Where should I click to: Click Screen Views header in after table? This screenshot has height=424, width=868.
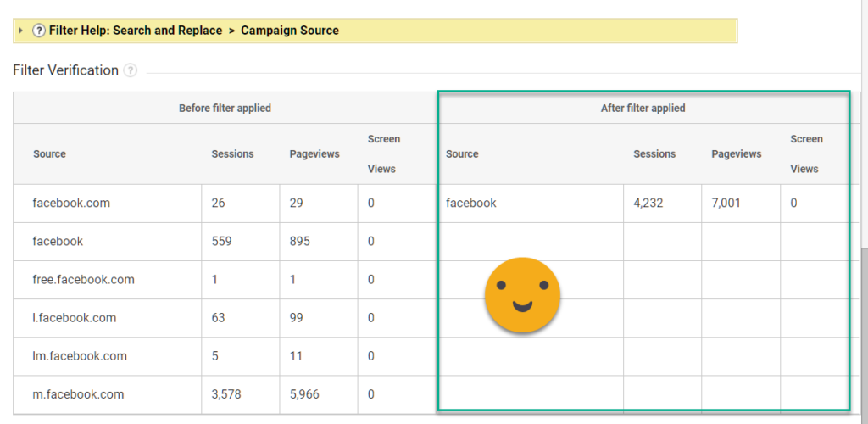point(807,153)
